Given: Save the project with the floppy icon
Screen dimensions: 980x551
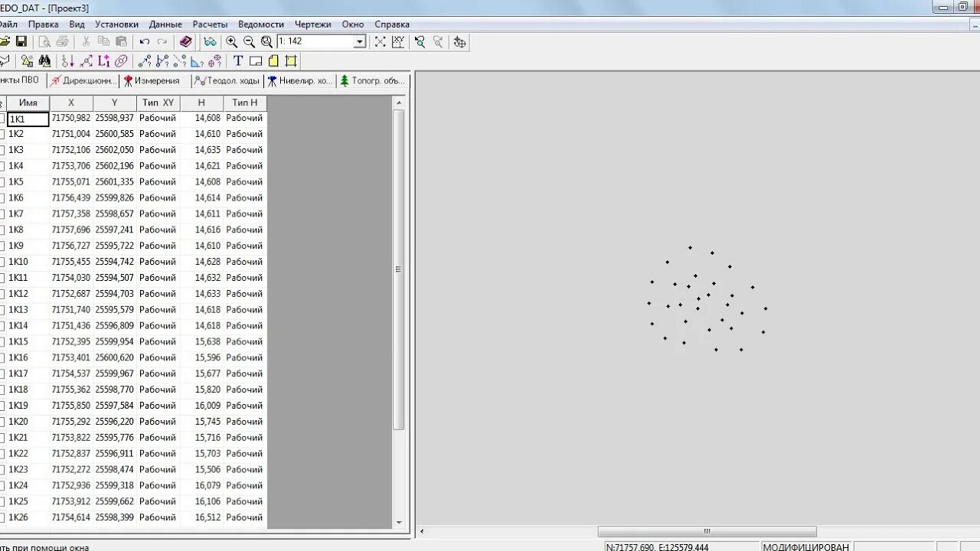Looking at the screenshot, I should (x=21, y=41).
